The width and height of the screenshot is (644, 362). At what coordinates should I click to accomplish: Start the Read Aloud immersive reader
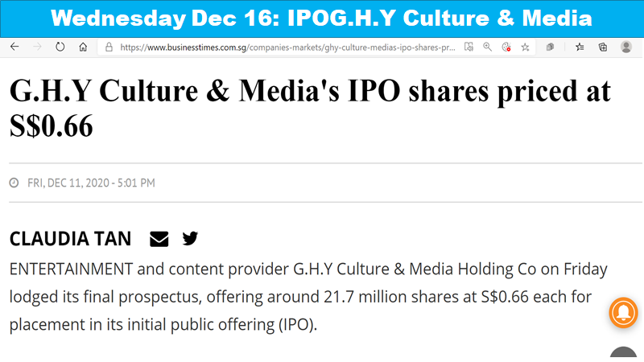pos(469,47)
